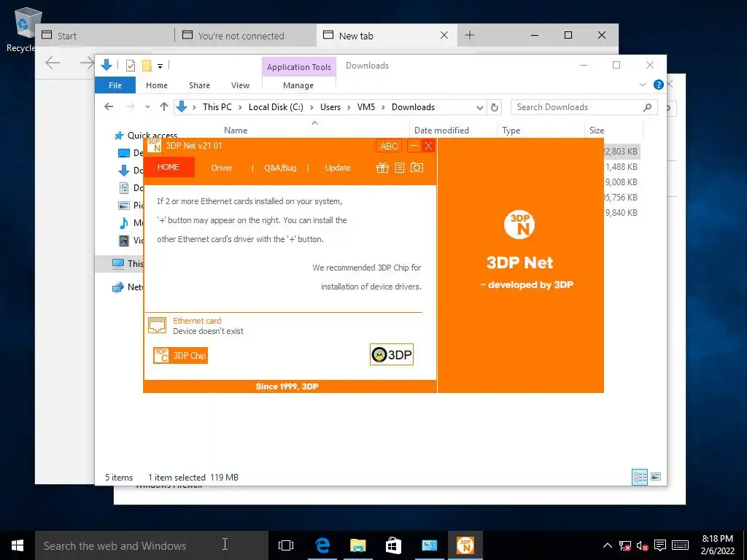Sort files by Size column
Viewport: 747px width, 560px height.
[597, 131]
